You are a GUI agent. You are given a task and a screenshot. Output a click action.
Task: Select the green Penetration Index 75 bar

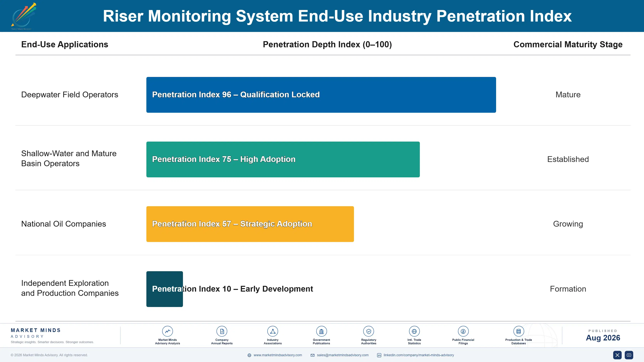point(283,159)
